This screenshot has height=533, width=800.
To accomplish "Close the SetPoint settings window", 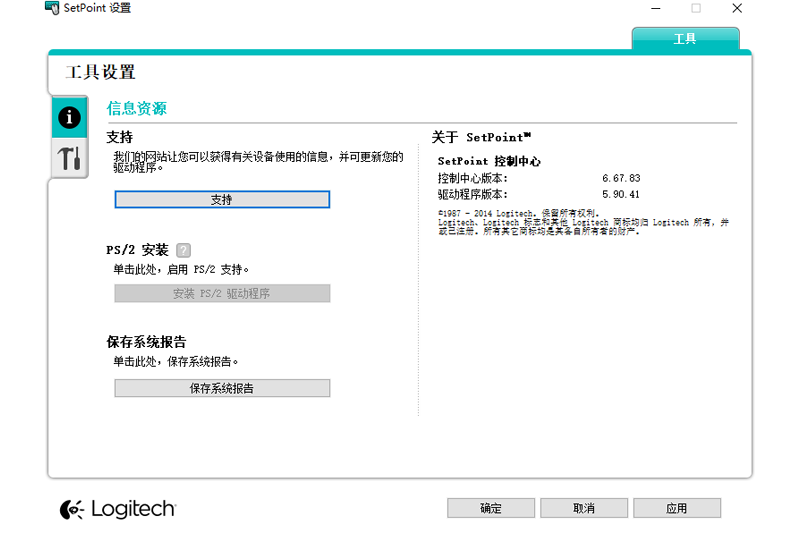I will (737, 8).
